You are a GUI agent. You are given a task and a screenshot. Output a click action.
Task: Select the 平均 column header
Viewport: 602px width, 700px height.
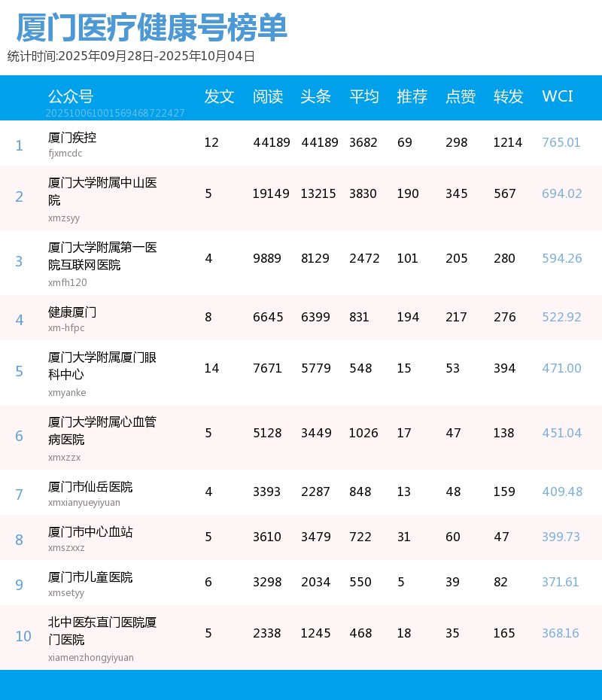click(x=364, y=96)
